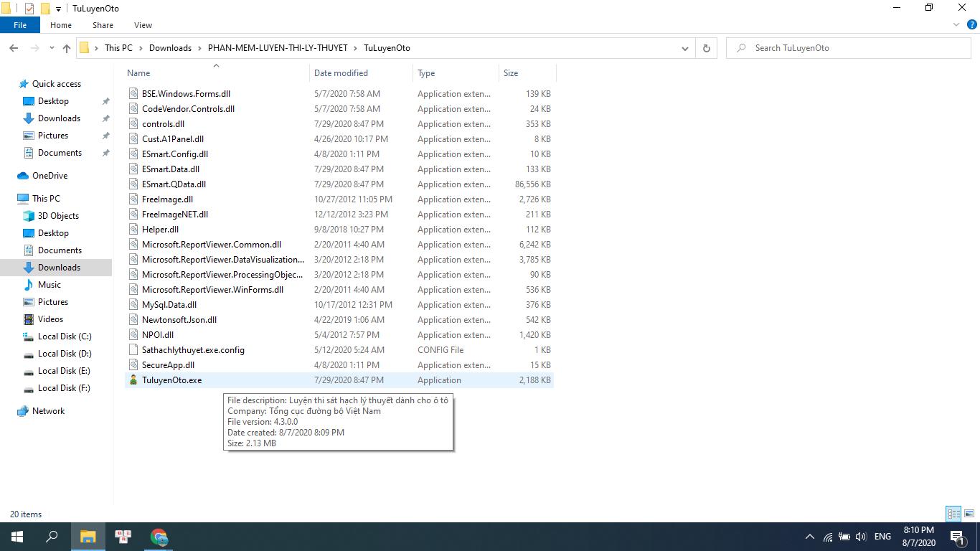Open the notification center icon
This screenshot has width=980, height=551.
click(957, 537)
